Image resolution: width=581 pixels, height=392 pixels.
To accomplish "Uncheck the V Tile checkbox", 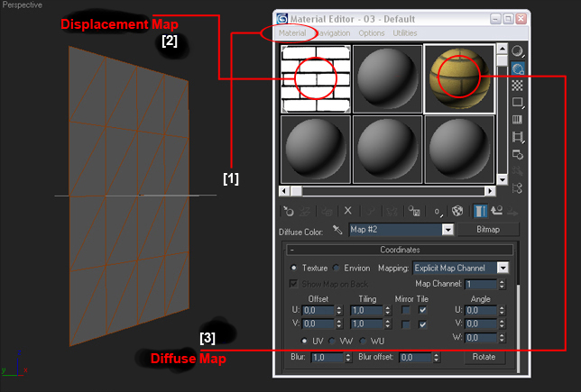I will (422, 324).
